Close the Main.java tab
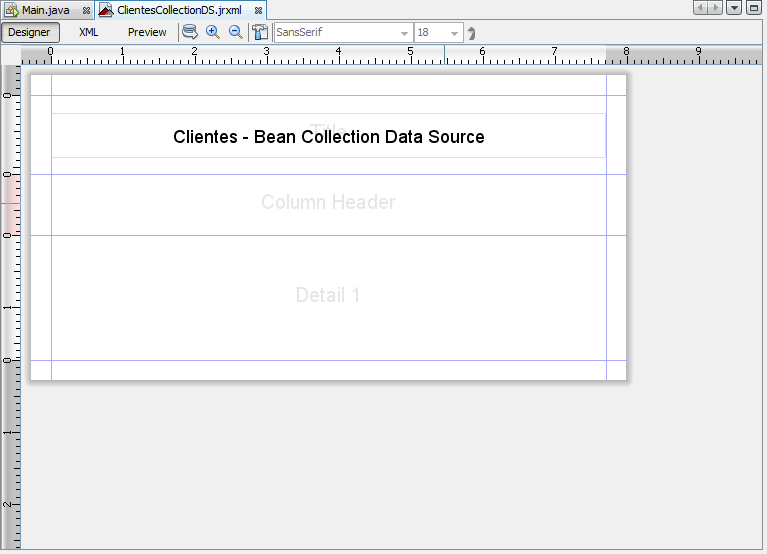 point(86,10)
